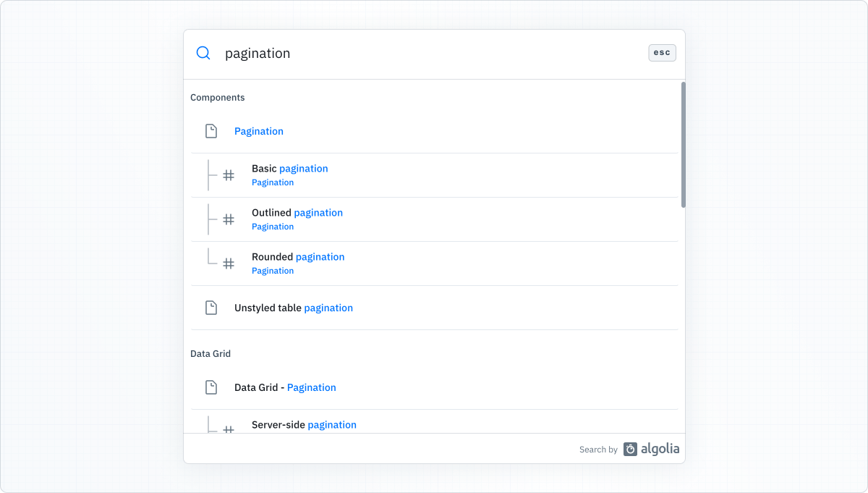Select the page icon next to Unstyled table pagination
Screen dimensions: 868x493
[211, 308]
